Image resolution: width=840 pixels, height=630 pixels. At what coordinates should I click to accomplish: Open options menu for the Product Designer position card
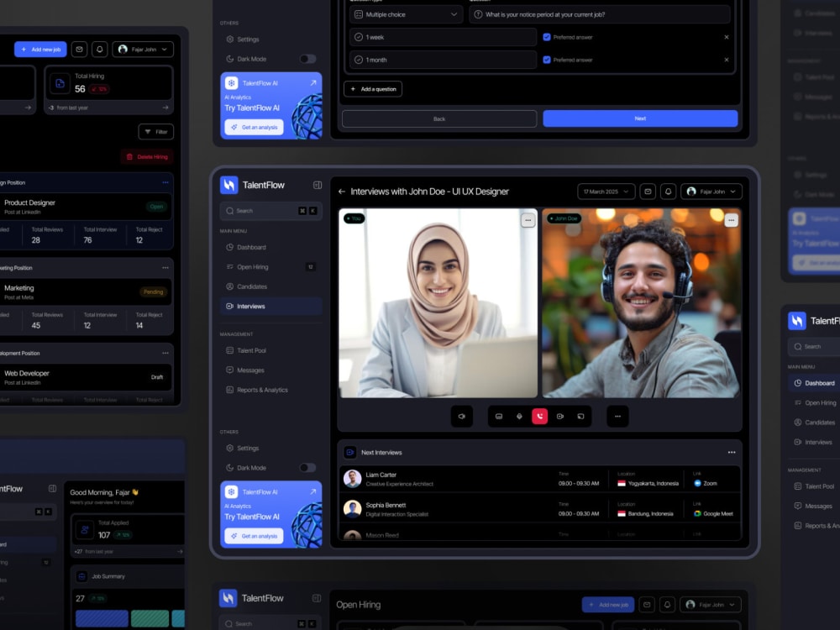[165, 182]
